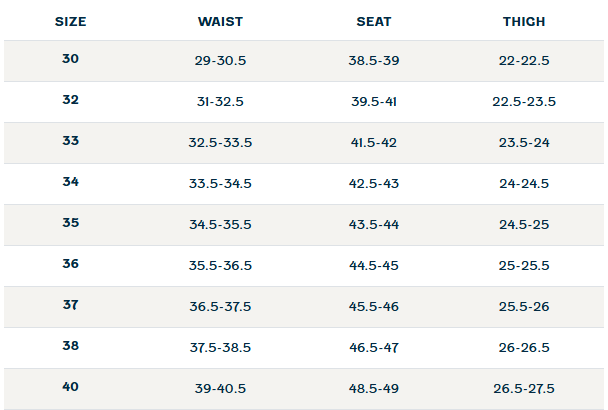The width and height of the screenshot is (608, 410).
Task: Select the size 40 row label
Action: click(70, 388)
